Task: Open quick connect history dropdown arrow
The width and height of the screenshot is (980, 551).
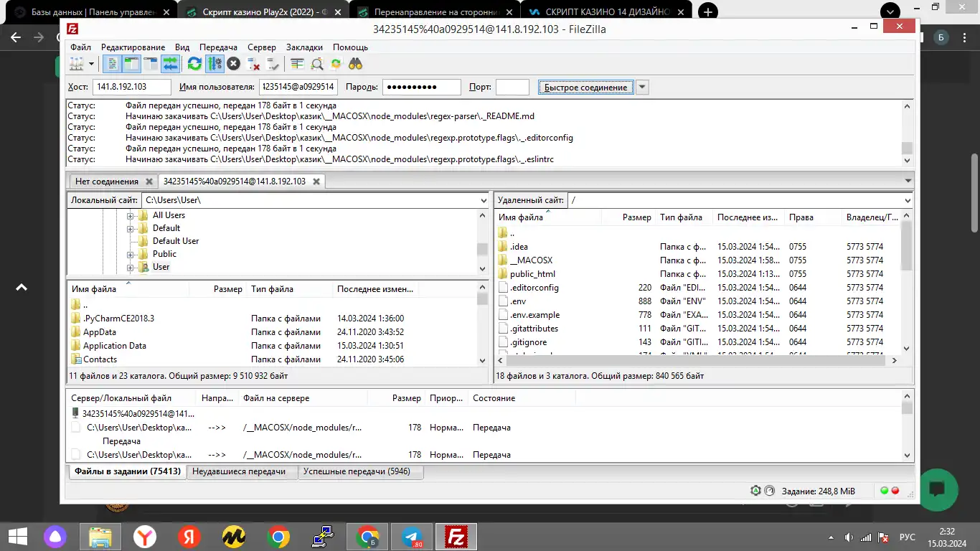Action: point(642,87)
